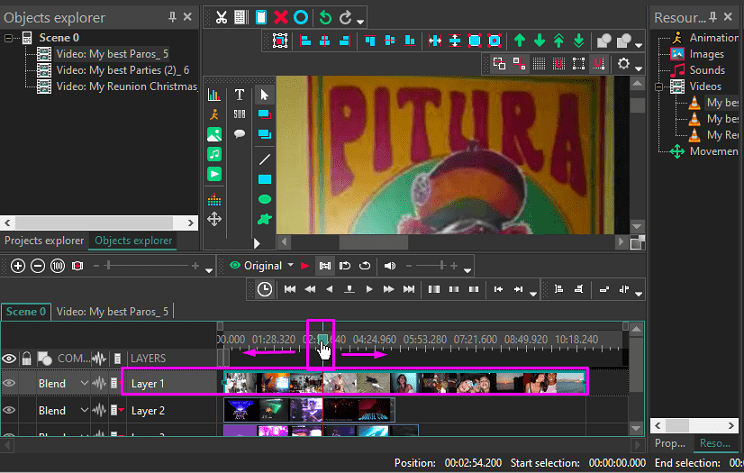
Task: Open Layer 2 Blend mode dropdown
Action: click(x=84, y=410)
